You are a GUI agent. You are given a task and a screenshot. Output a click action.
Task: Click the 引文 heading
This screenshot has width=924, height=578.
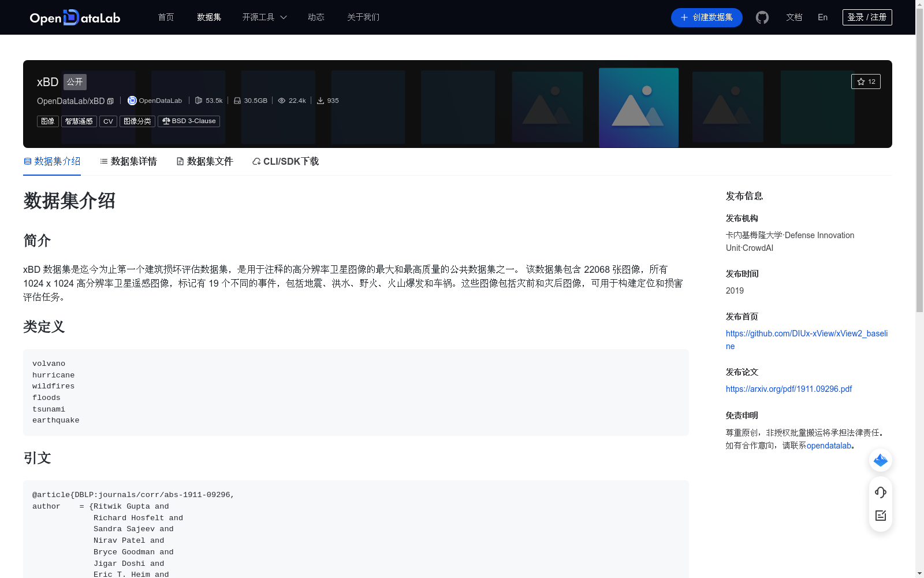[37, 458]
